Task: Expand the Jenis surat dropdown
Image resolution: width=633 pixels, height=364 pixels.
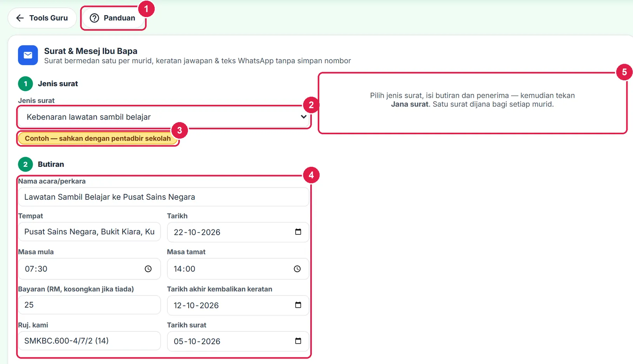Action: [163, 117]
